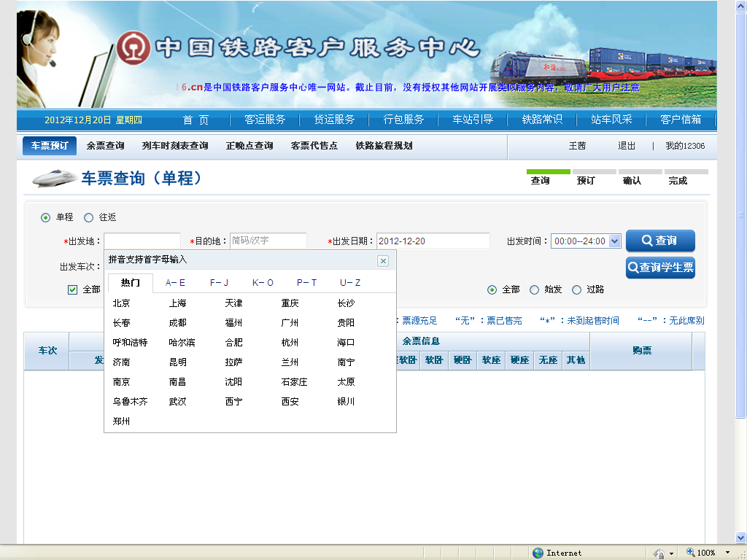Click the bullet train icon beside 车票查询
This screenshot has height=560, width=747.
coord(54,178)
